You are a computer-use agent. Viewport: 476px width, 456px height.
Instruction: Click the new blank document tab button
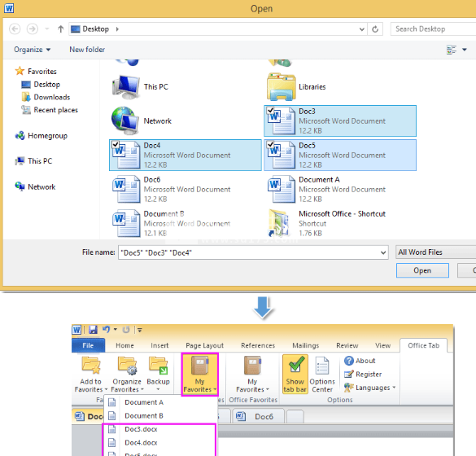pos(295,416)
